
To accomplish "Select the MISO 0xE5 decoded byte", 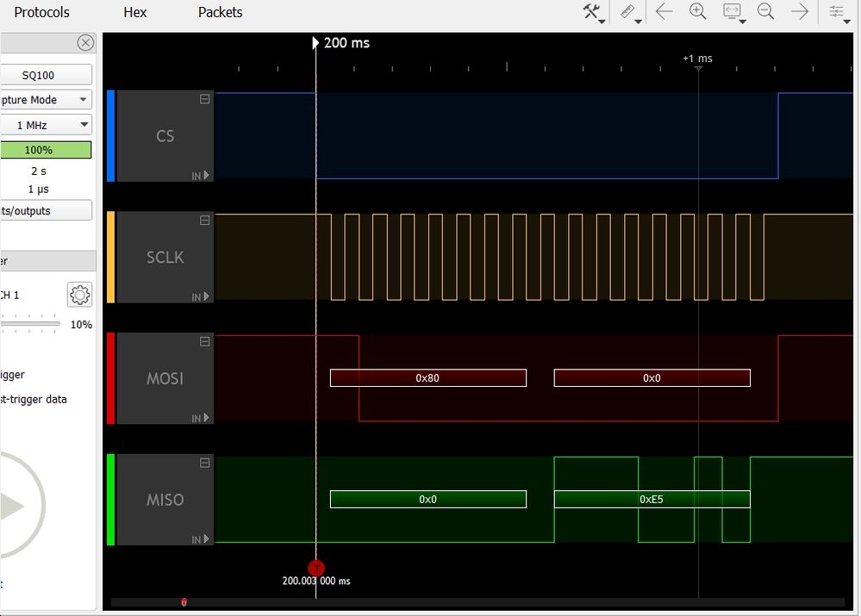I will [652, 499].
